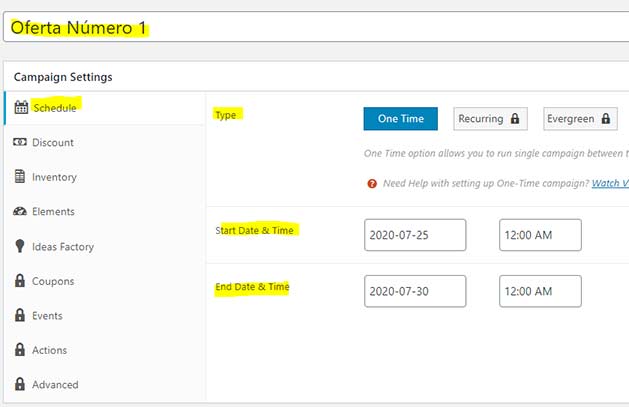
Task: Click the Start Date & Time label
Action: [254, 231]
